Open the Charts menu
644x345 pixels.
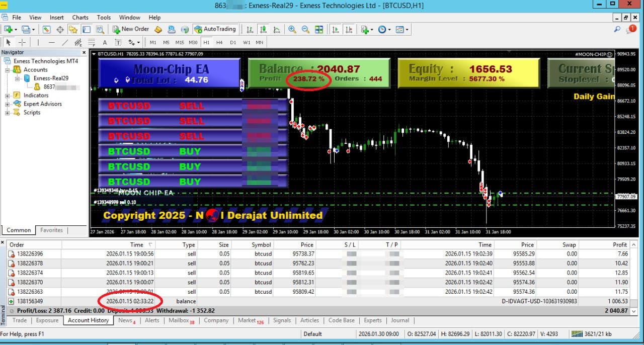pos(80,17)
